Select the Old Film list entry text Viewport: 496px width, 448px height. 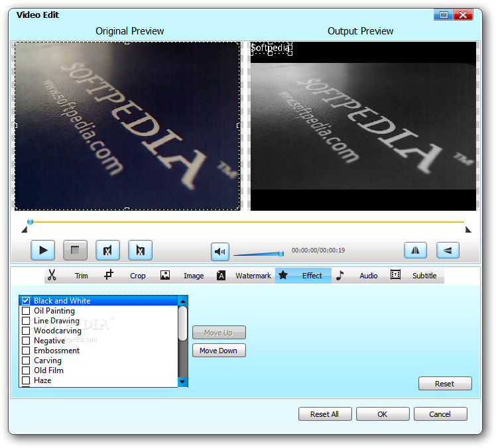click(48, 370)
